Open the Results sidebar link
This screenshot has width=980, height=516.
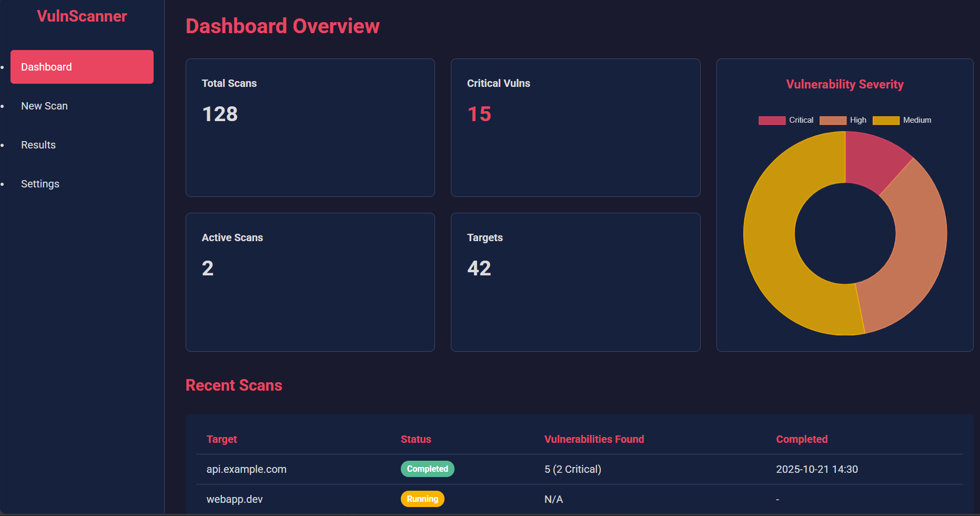(38, 145)
